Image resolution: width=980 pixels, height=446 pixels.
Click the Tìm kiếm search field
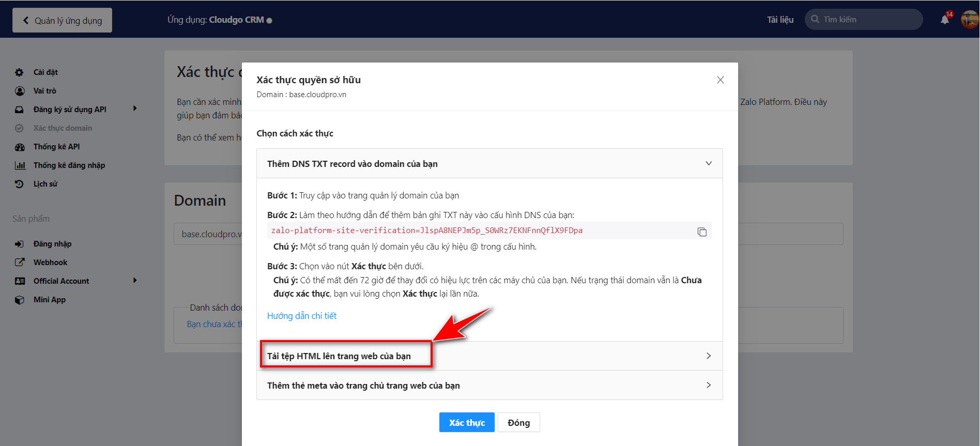tap(864, 19)
